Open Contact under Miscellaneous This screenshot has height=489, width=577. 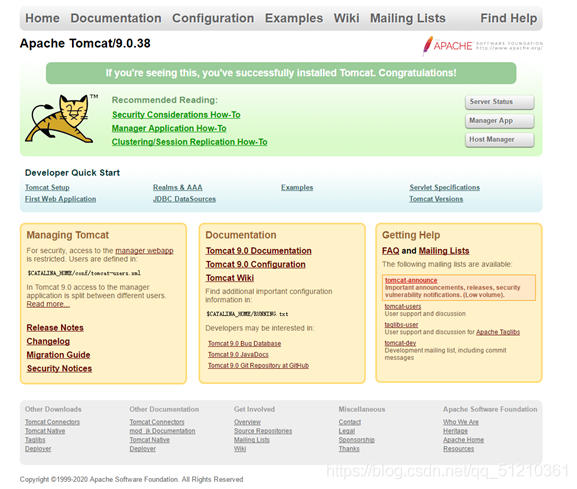(x=350, y=422)
